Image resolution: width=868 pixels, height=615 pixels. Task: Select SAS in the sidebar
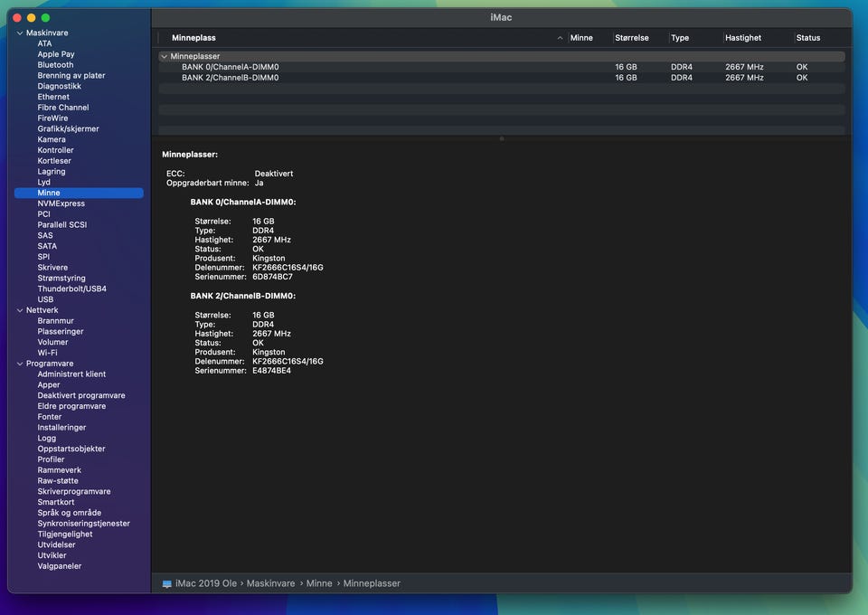[45, 236]
